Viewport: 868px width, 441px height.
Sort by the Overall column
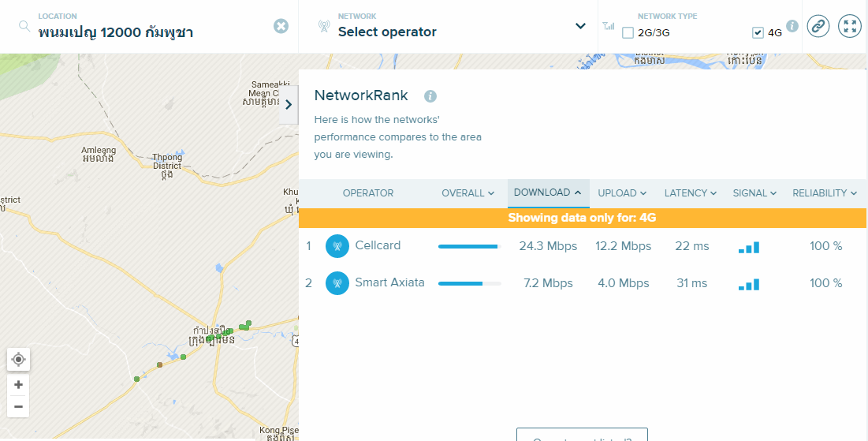pos(468,193)
